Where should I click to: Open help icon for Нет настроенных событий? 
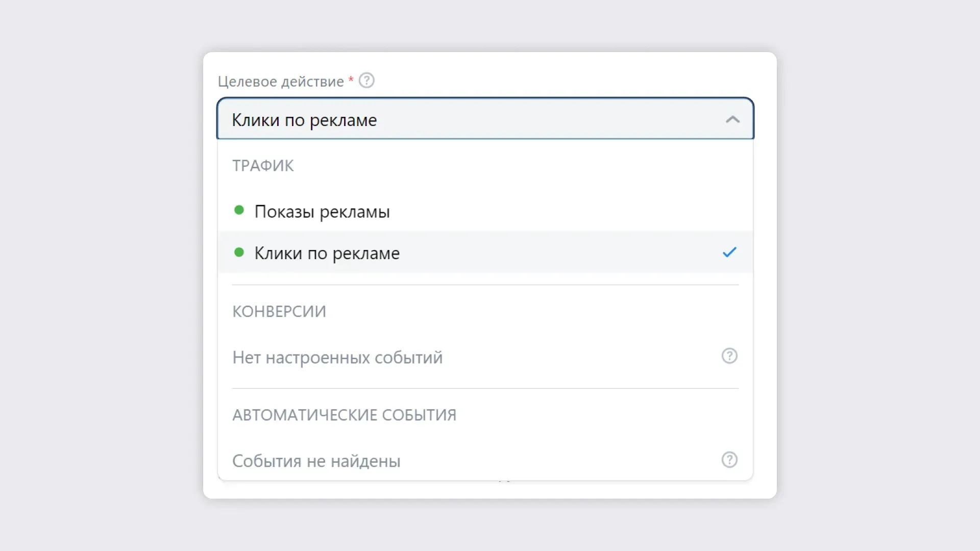[729, 356]
